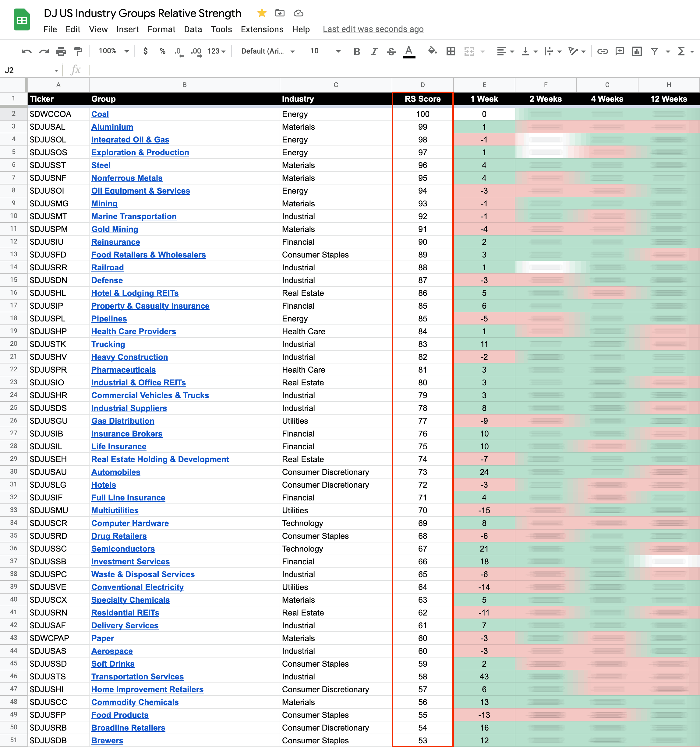Click the Insert link icon
The image size is (700, 747).
pyautogui.click(x=602, y=51)
